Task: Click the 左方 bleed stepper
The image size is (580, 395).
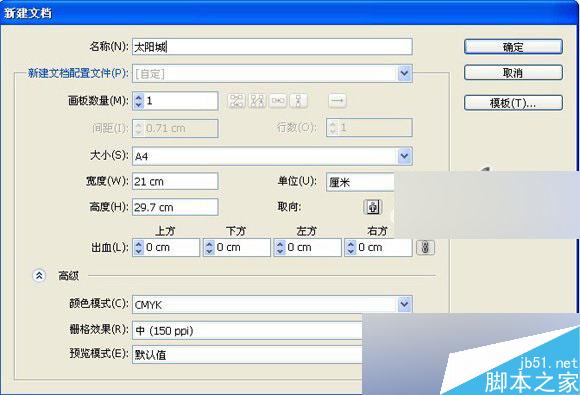Action: pos(280,247)
